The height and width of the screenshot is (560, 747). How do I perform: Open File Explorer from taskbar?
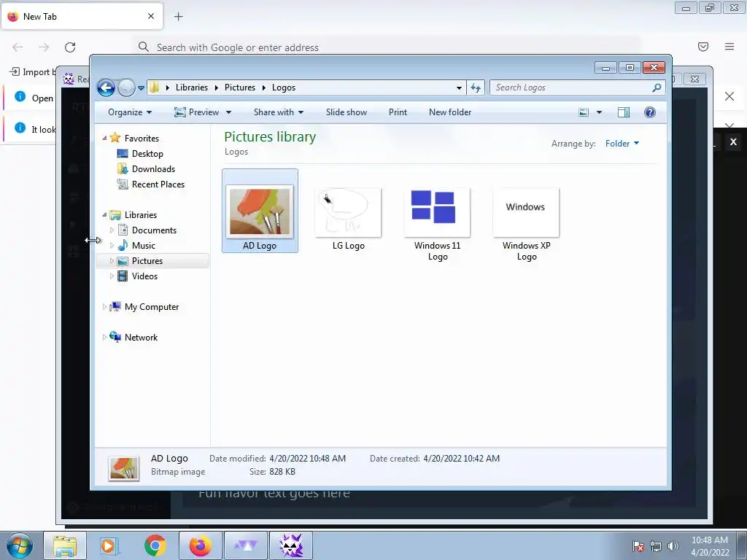(x=65, y=545)
